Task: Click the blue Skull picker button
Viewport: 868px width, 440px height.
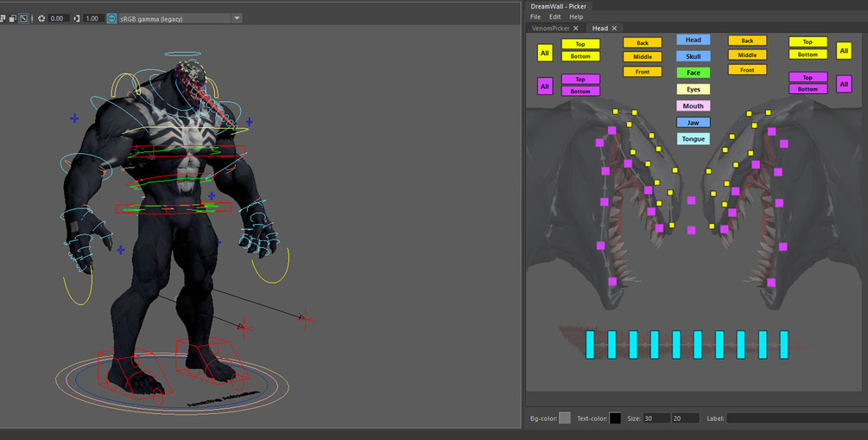Action: 693,56
